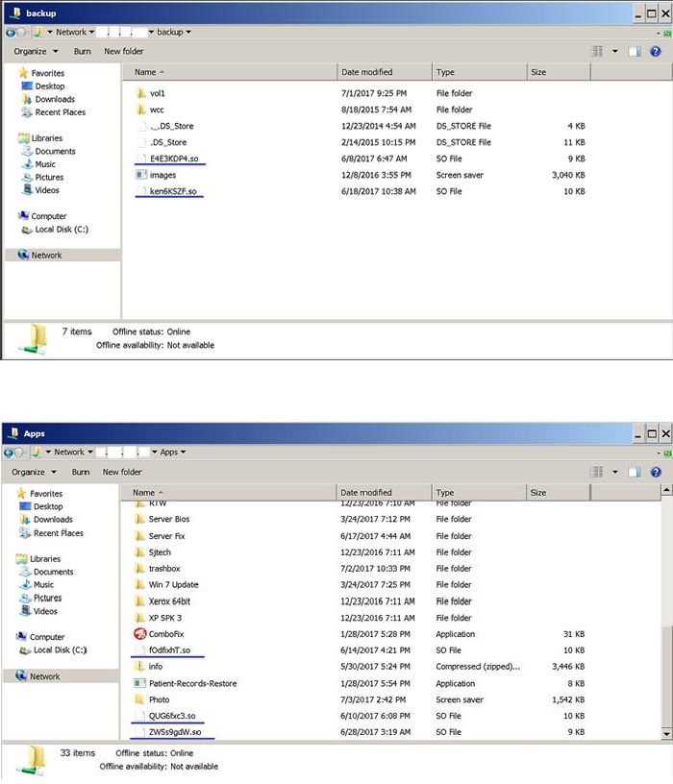Click Burn in the Apps window toolbar
The width and height of the screenshot is (673, 784).
point(82,472)
